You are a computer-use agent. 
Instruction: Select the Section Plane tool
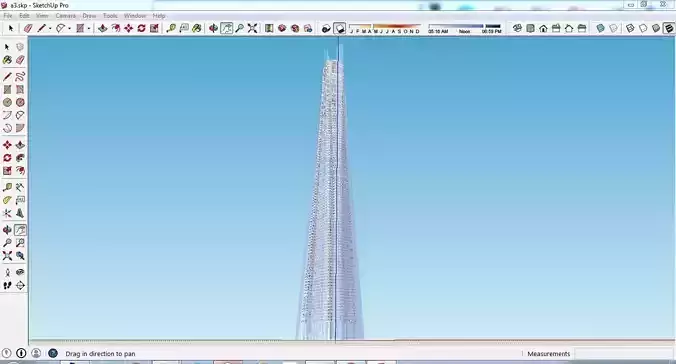click(x=20, y=286)
